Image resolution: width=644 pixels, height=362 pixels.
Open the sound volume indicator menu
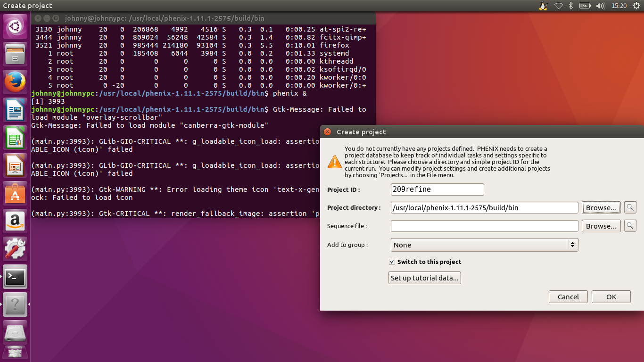tap(600, 6)
